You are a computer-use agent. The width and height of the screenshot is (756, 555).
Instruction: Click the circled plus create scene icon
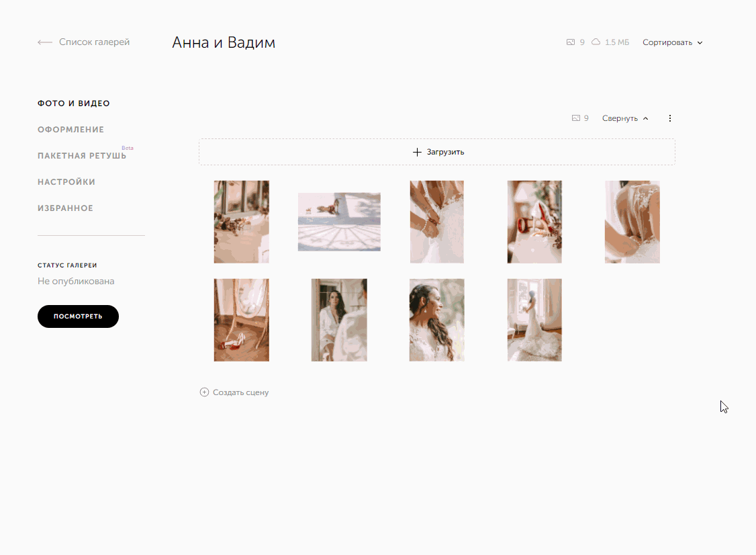pyautogui.click(x=204, y=392)
